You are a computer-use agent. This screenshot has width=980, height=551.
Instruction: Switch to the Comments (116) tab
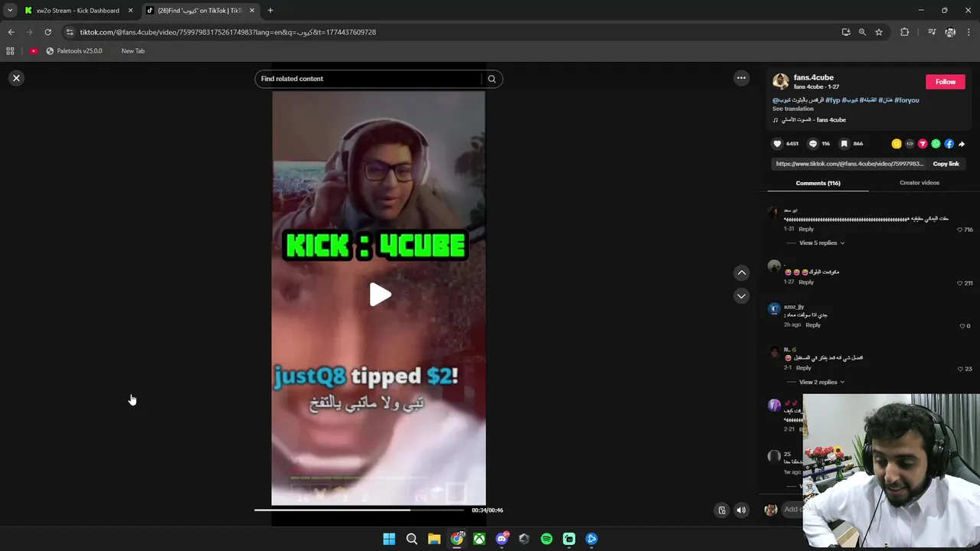click(x=818, y=184)
